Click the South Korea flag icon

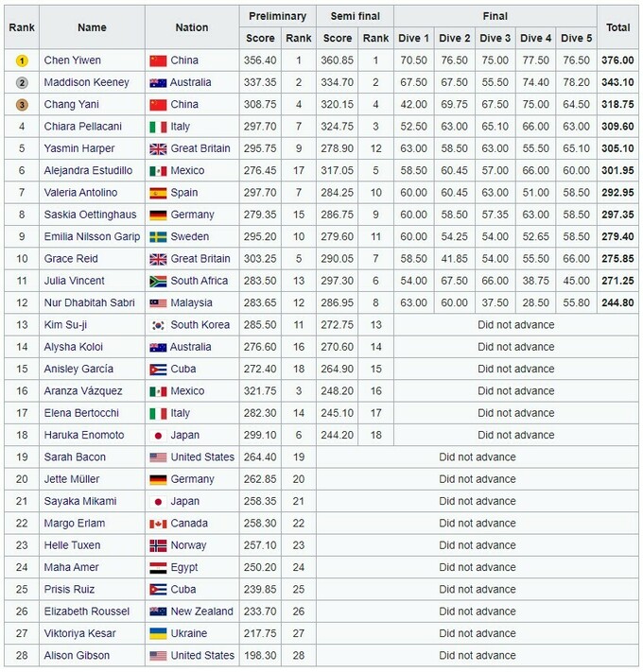(158, 325)
